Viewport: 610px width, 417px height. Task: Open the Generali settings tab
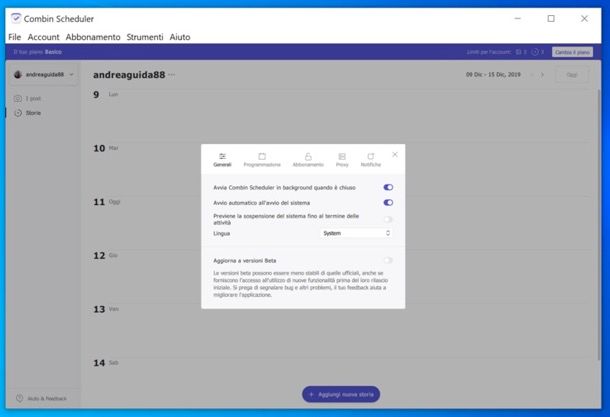tap(222, 160)
